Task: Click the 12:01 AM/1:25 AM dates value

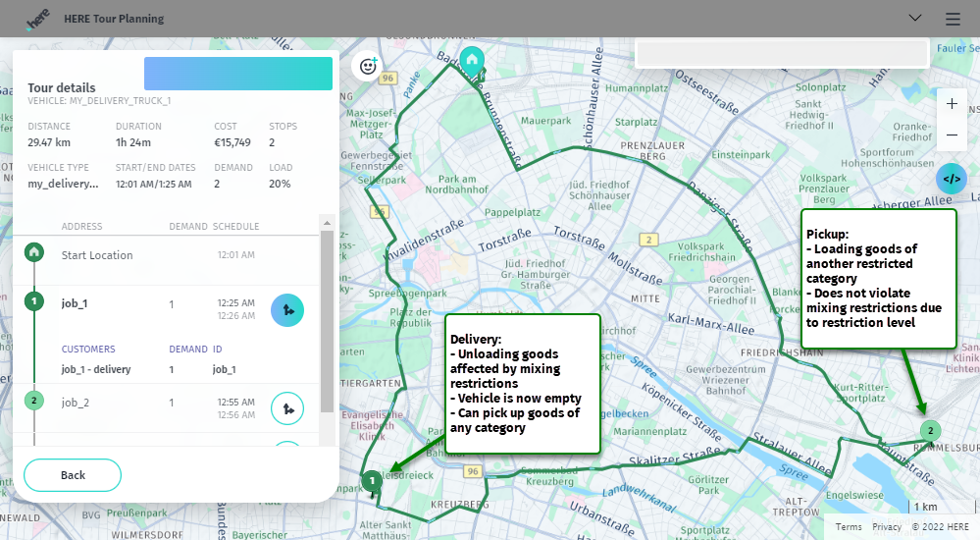Action: (154, 184)
